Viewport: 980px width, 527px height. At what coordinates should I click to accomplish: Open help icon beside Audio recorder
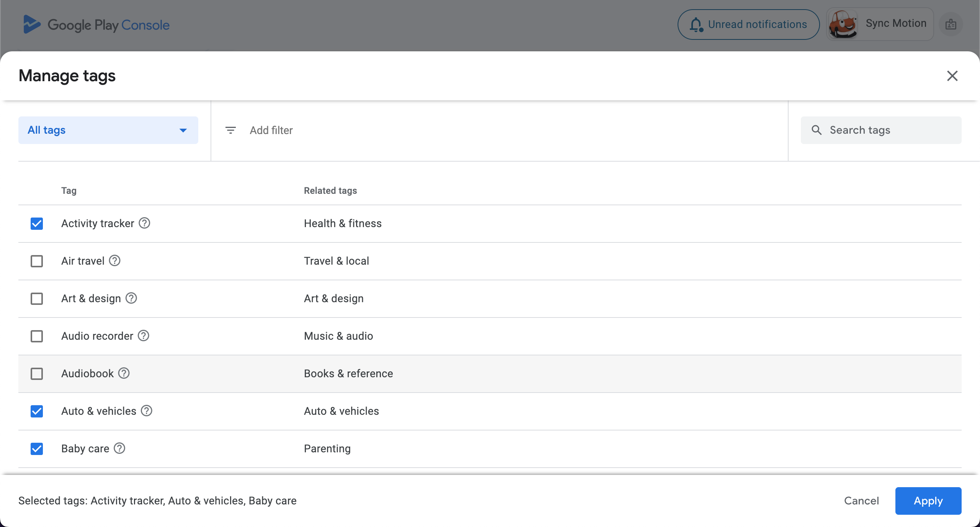pos(144,336)
